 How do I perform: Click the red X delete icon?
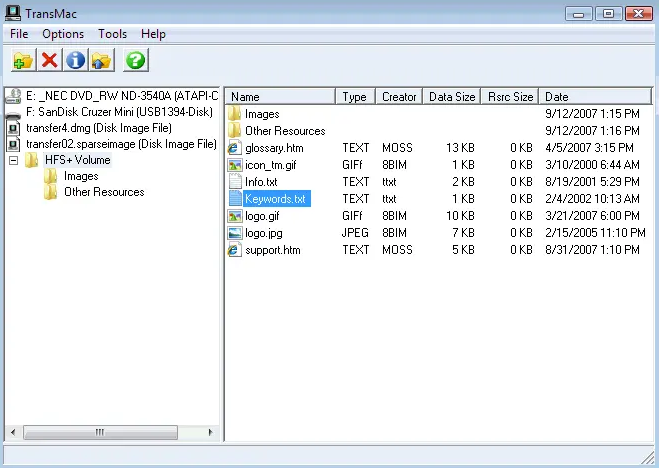(49, 61)
